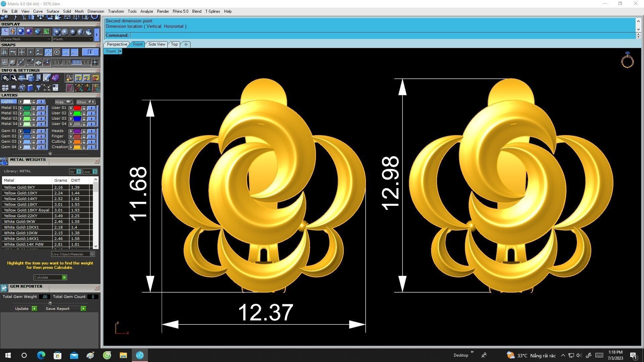
Task: Switch to the Perspective viewport tab
Action: point(117,44)
